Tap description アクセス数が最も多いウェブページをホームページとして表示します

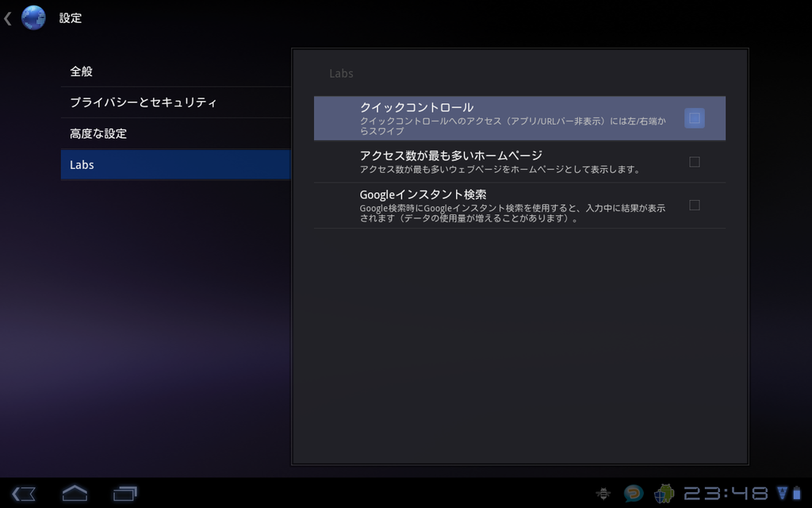click(500, 170)
